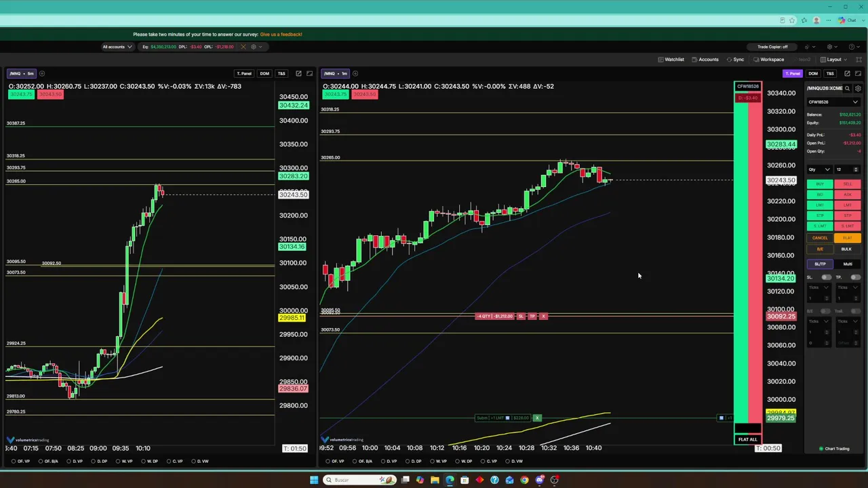868x488 pixels.
Task: Click the B/E breakeven button
Action: [x=820, y=249]
